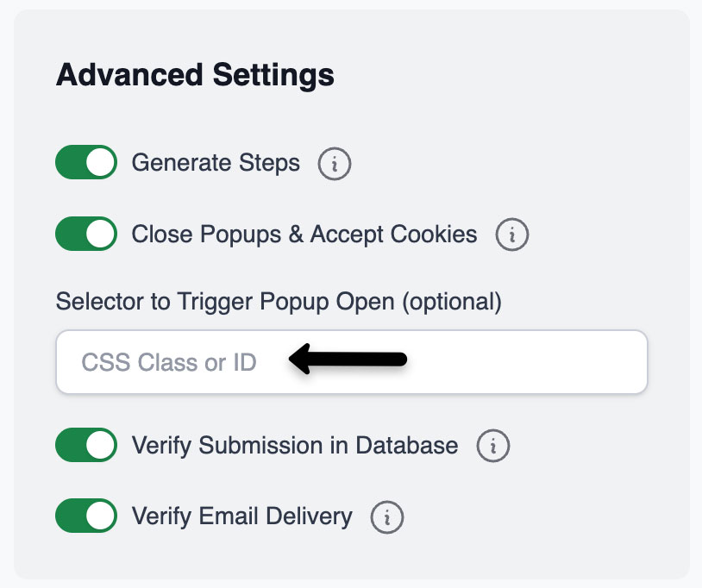The width and height of the screenshot is (702, 588).
Task: Click the Selector to Trigger Popup Open label
Action: pos(226,302)
